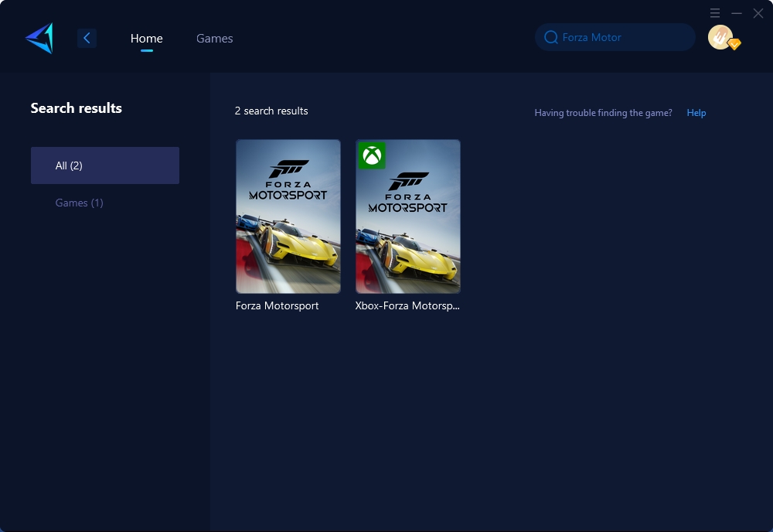Open the Home tab
Viewport: 773px width, 532px height.
click(x=146, y=39)
